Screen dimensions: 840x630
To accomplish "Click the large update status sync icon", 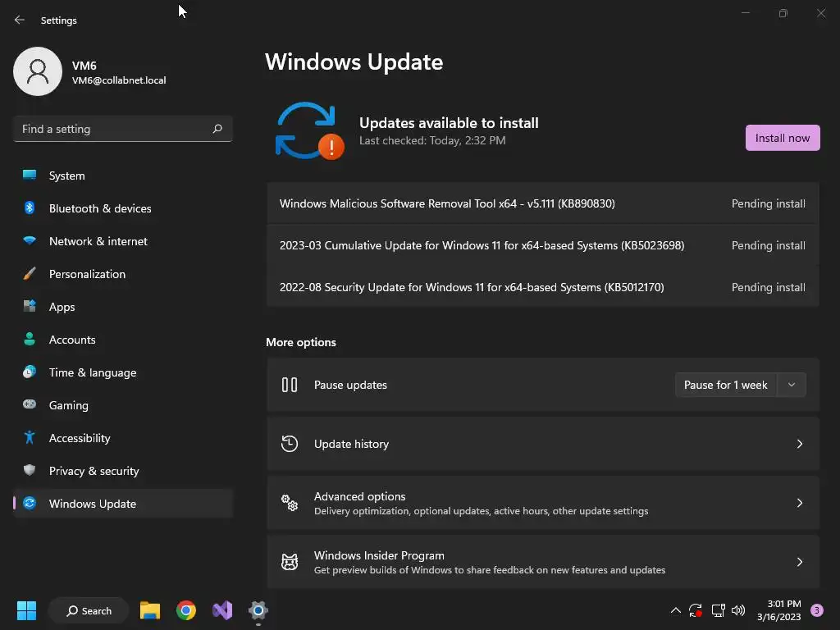I will (309, 131).
